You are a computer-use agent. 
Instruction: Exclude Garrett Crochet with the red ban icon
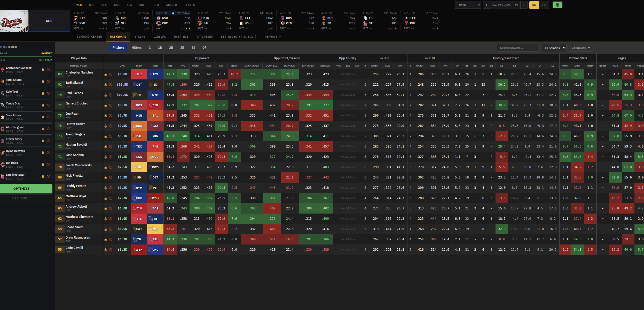click(x=111, y=105)
